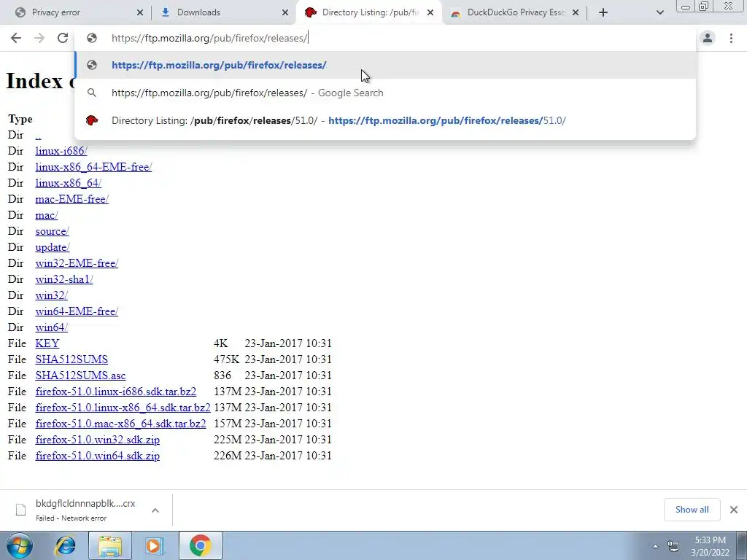Download firefox-51.0.linux-i686.sdk.tar.bz2
The image size is (747, 560).
(116, 392)
